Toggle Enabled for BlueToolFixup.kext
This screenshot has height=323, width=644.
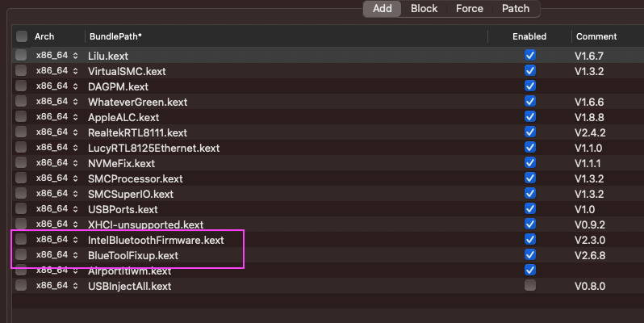[529, 255]
